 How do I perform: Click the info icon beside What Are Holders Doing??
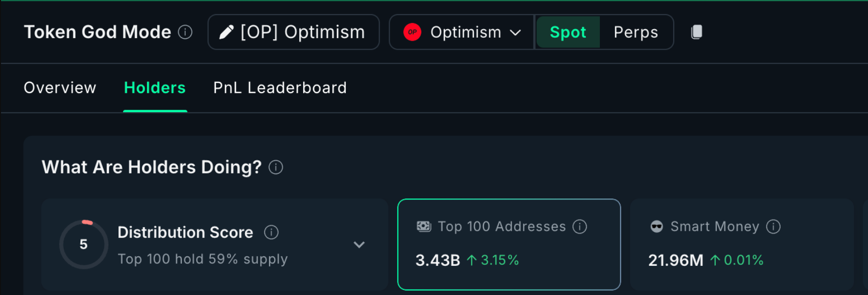276,167
